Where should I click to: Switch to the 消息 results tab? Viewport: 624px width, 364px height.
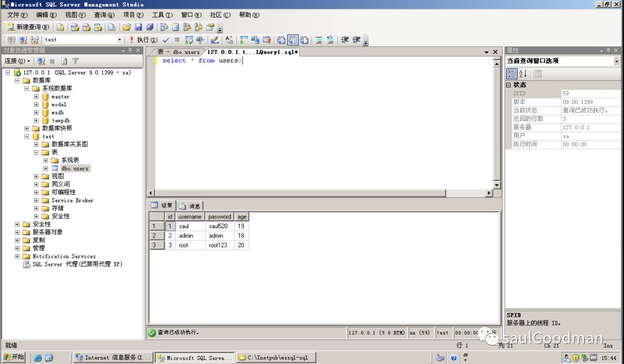pyautogui.click(x=190, y=206)
